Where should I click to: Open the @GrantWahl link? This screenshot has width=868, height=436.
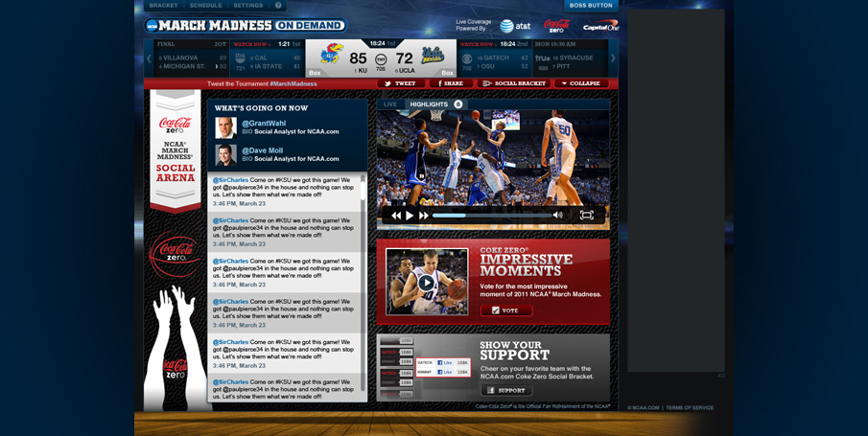pyautogui.click(x=264, y=124)
